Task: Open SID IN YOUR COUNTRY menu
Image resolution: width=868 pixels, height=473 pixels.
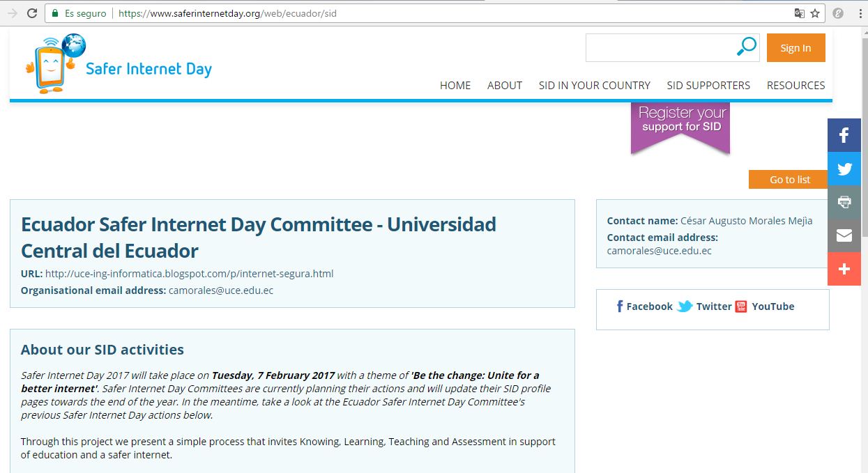Action: (x=595, y=85)
